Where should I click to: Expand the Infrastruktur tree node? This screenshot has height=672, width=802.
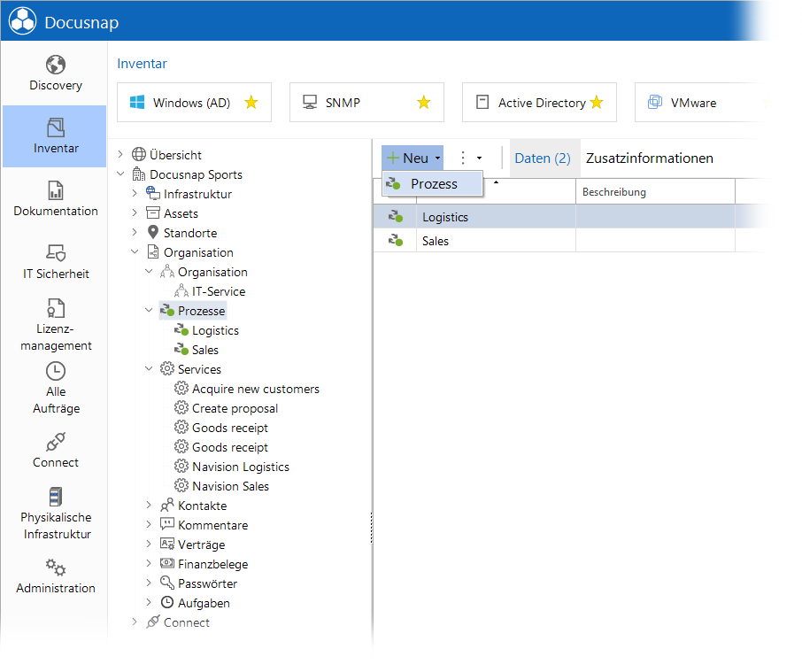(x=135, y=193)
